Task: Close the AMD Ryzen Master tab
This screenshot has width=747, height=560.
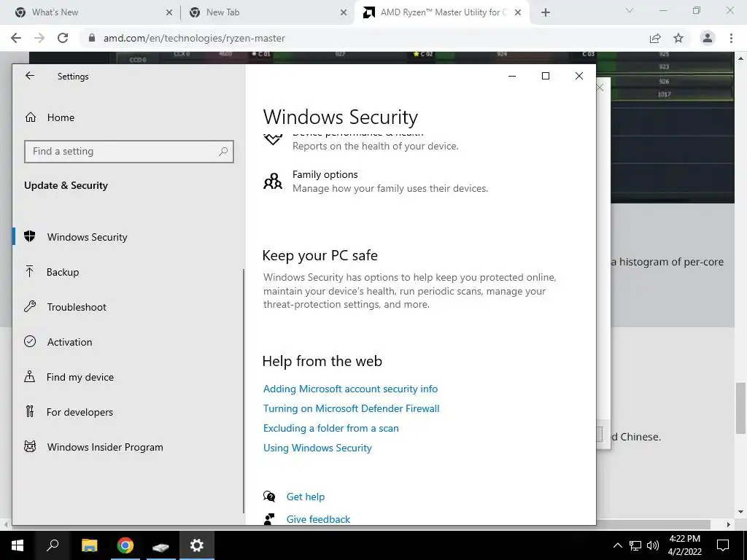Action: (518, 13)
